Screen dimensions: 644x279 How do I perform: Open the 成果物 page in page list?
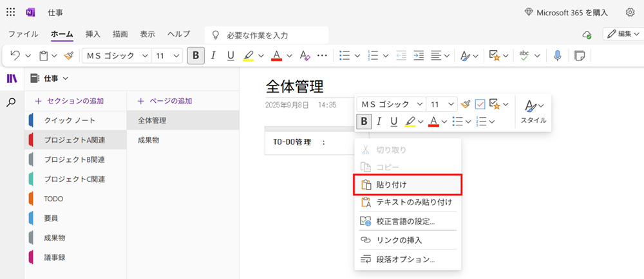pos(183,140)
